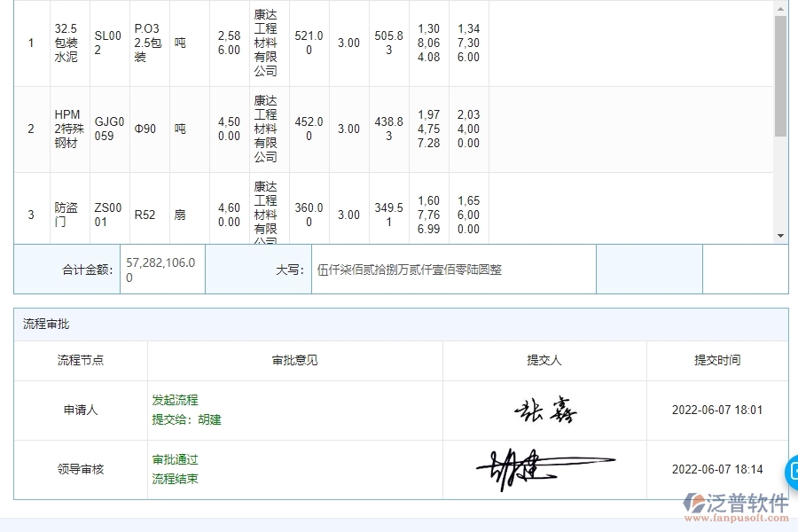The image size is (798, 532).
Task: Expand the 审批意见 column header
Action: (293, 361)
